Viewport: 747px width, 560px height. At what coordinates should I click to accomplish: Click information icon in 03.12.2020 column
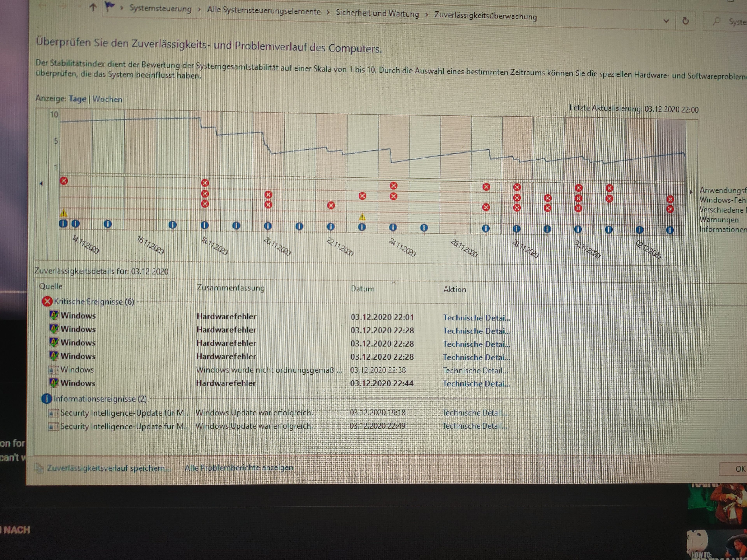[670, 230]
